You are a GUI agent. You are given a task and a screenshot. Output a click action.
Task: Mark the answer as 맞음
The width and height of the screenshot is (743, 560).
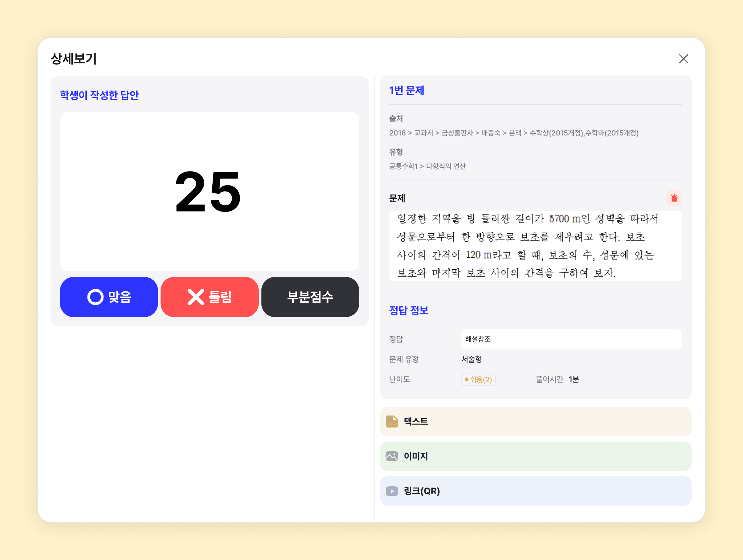coord(109,297)
